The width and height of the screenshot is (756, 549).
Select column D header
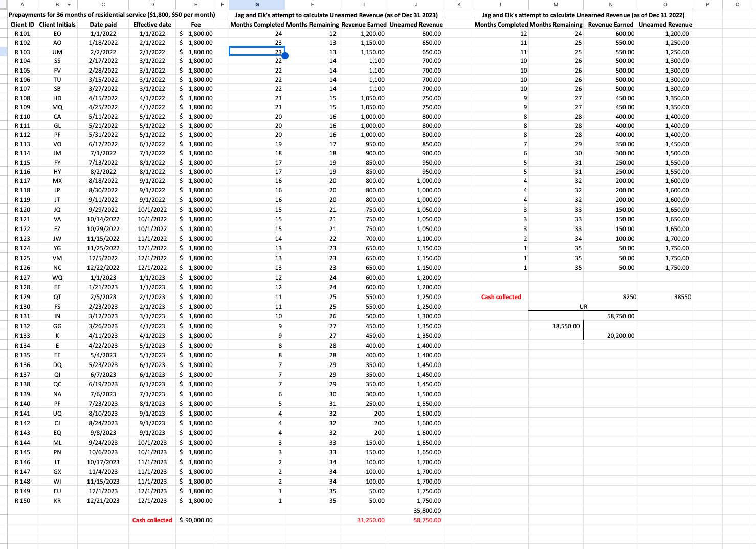pos(152,5)
